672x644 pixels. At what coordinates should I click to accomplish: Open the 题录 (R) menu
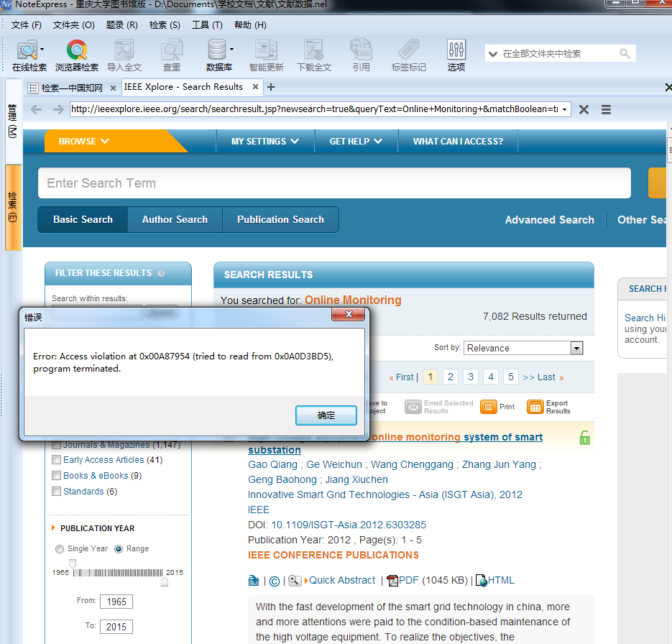point(121,25)
